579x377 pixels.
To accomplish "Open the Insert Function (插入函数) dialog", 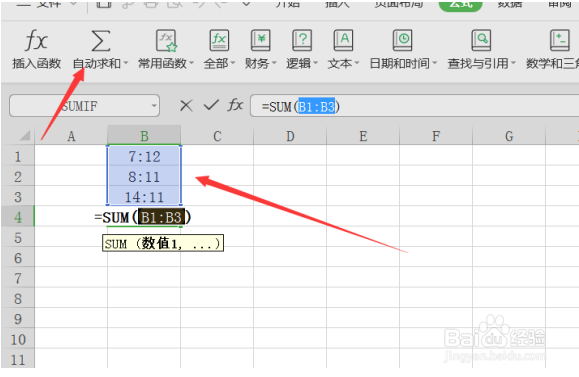I will (36, 49).
